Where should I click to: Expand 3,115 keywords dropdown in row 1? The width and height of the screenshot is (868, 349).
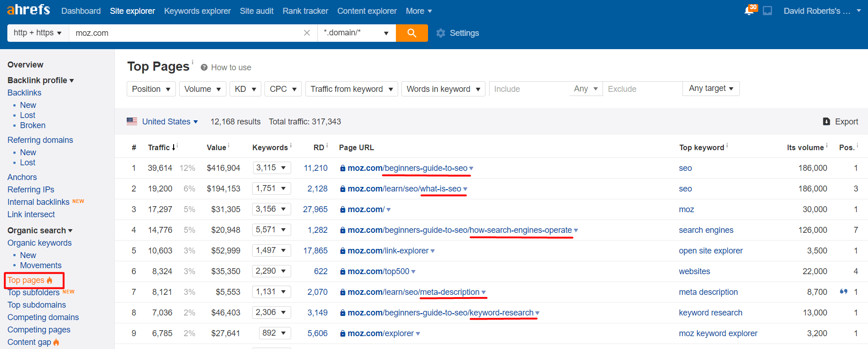(x=271, y=168)
